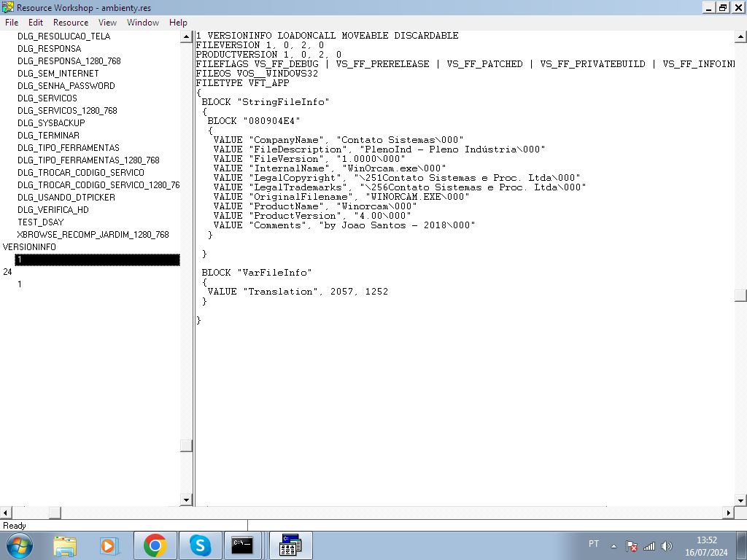Select the DLG_SENHA_PASSWORD resource
This screenshot has height=560, width=747.
[66, 86]
